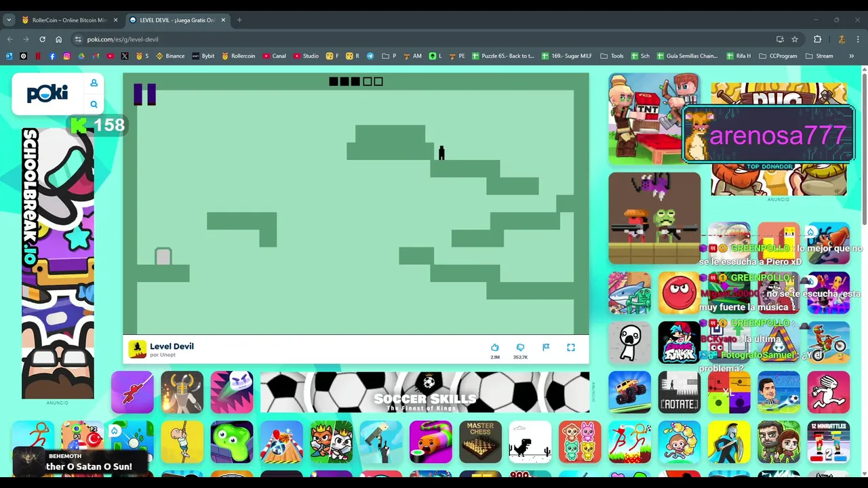Open Poki search magnifier
This screenshot has height=488, width=868.
94,104
